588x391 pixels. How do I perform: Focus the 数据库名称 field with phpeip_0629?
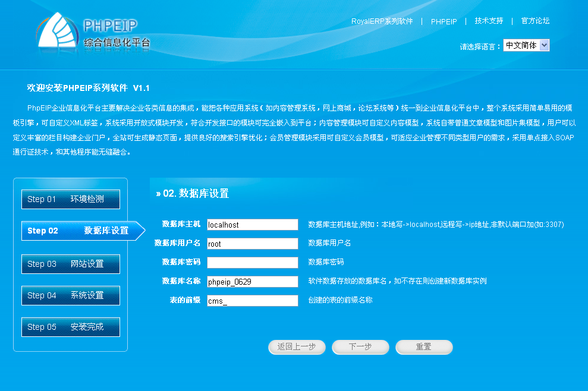pyautogui.click(x=252, y=282)
